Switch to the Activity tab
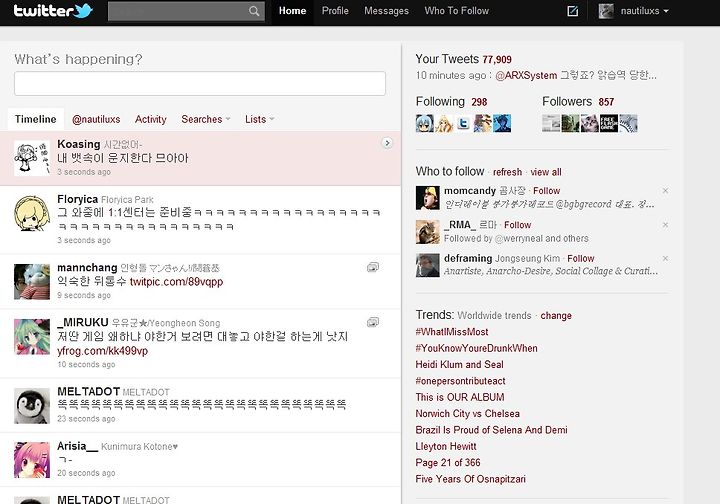The height and width of the screenshot is (504, 720). point(151,119)
